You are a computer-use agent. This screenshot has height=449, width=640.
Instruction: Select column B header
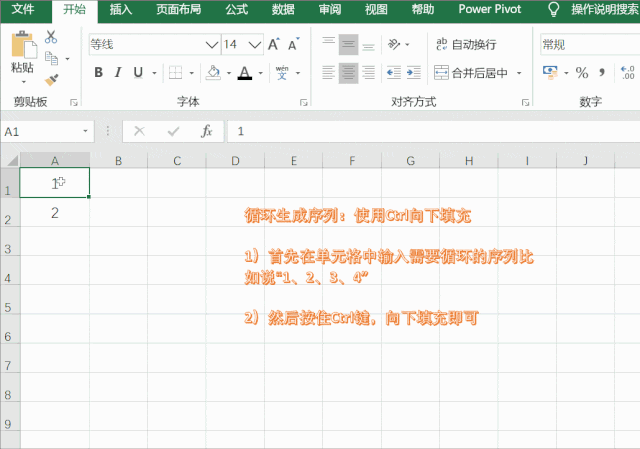click(118, 160)
